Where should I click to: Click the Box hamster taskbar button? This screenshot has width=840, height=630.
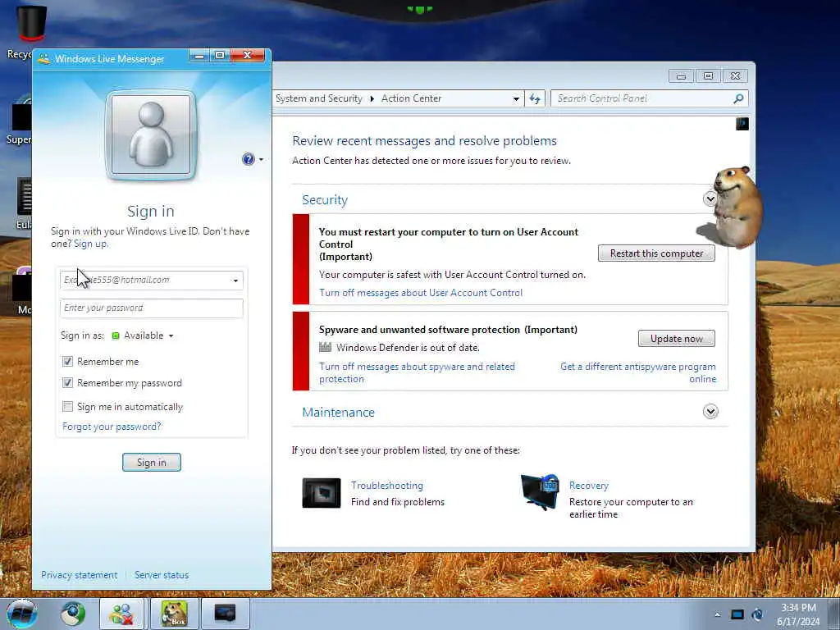click(x=175, y=614)
